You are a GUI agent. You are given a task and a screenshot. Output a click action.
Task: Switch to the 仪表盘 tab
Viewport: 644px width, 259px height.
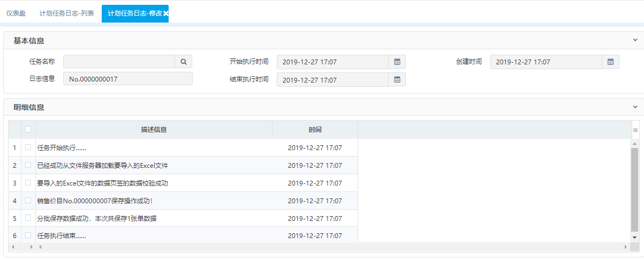click(x=16, y=13)
